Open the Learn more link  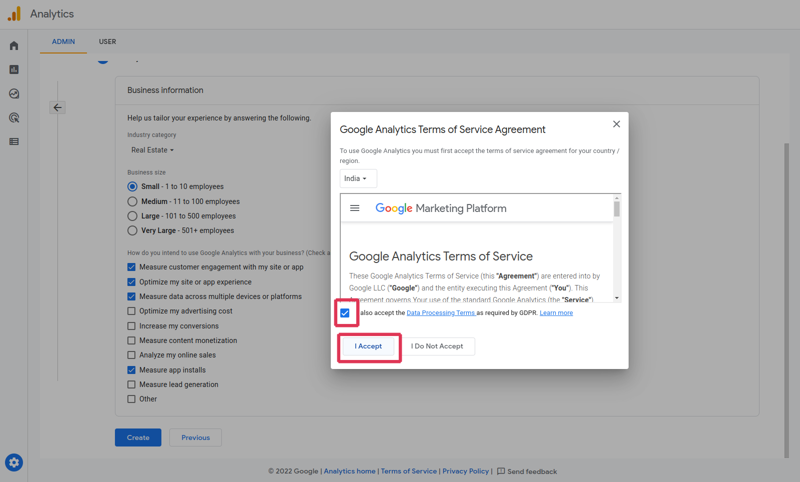[x=556, y=313]
